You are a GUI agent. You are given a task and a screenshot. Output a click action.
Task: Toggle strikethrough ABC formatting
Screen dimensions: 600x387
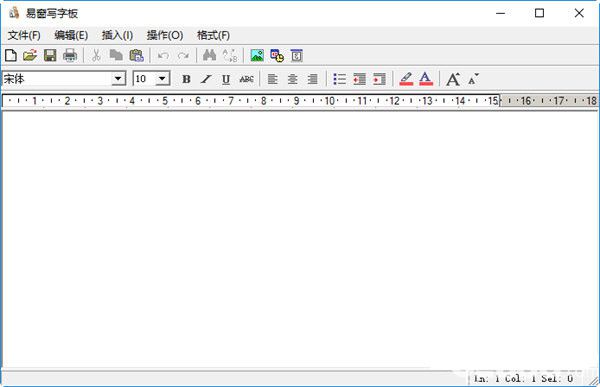[246, 79]
